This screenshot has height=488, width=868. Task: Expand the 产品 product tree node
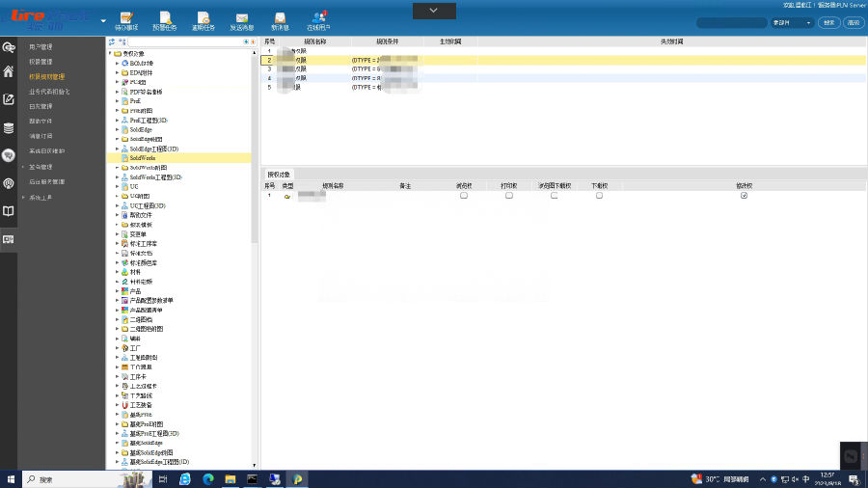coord(117,290)
